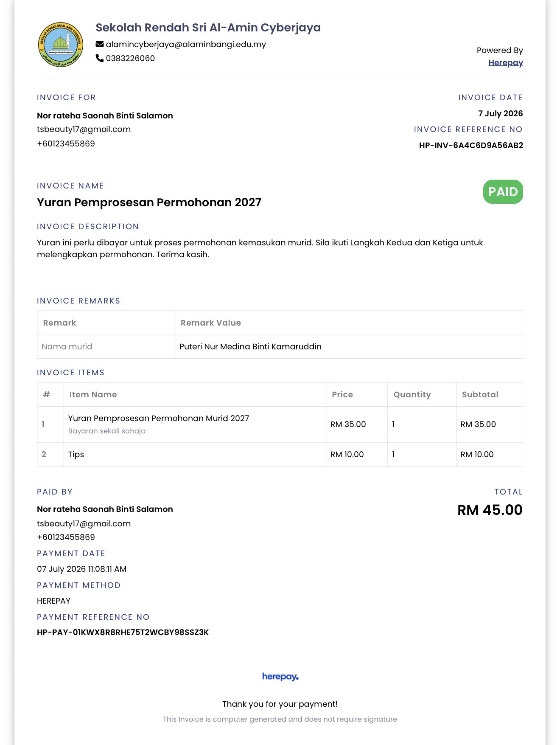The image size is (560, 745).
Task: Click the school circular logo
Action: click(x=60, y=45)
